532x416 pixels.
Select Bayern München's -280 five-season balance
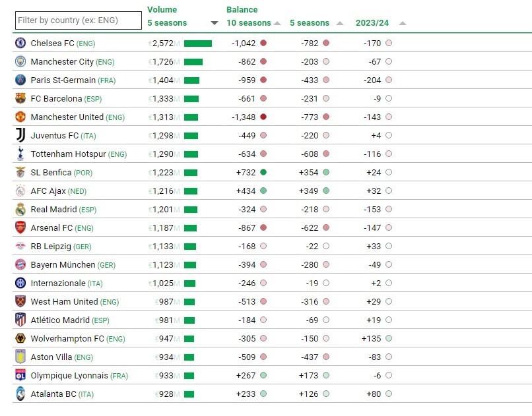tap(310, 265)
